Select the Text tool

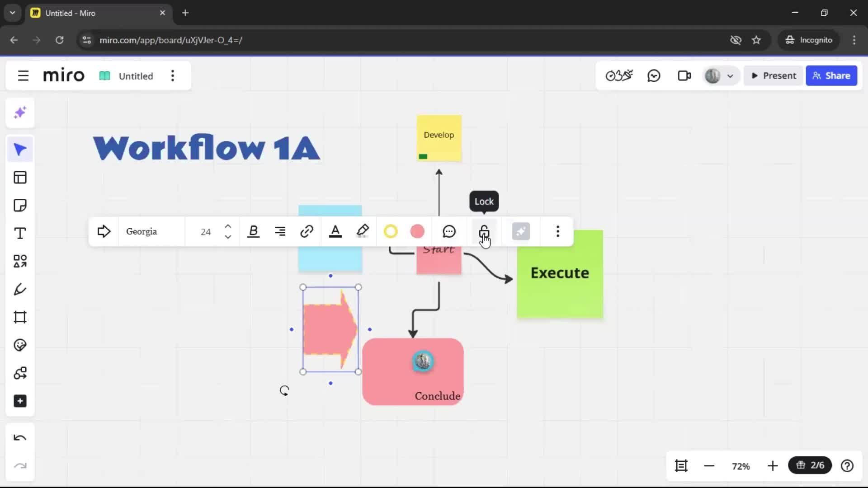click(20, 234)
